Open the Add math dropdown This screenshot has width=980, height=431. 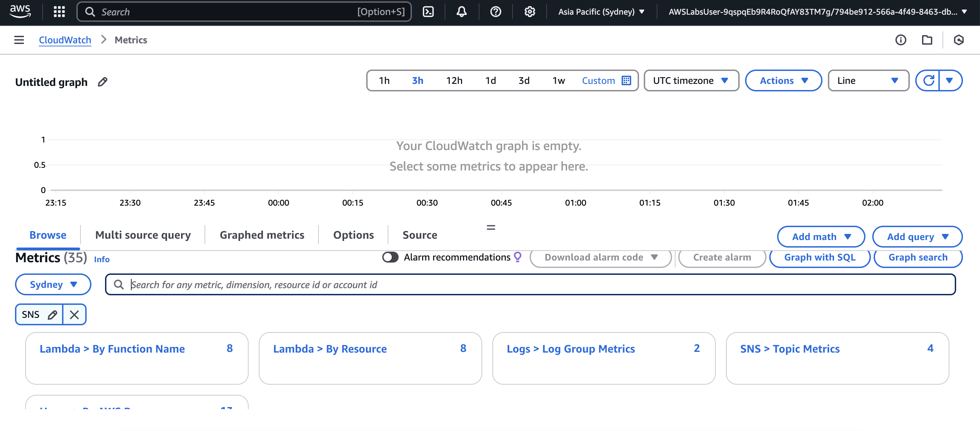click(821, 237)
